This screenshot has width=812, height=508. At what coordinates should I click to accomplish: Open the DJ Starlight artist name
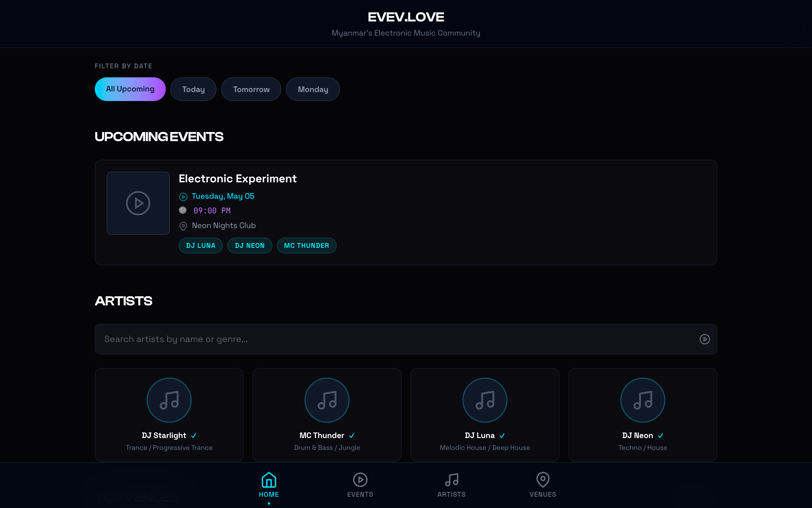164,435
